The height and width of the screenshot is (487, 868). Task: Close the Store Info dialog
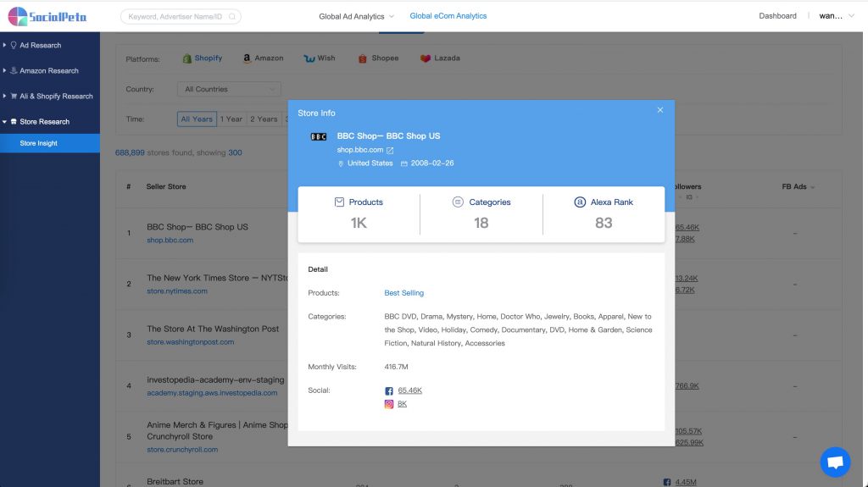point(659,110)
